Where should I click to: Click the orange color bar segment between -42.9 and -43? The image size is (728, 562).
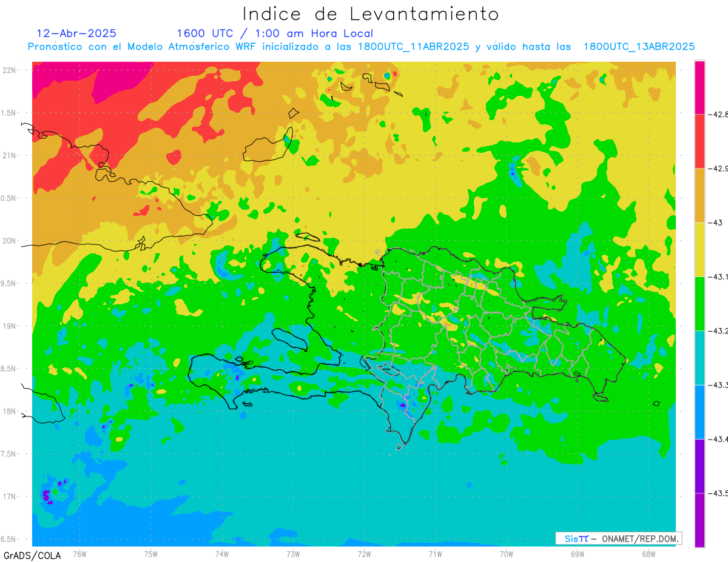pyautogui.click(x=699, y=195)
